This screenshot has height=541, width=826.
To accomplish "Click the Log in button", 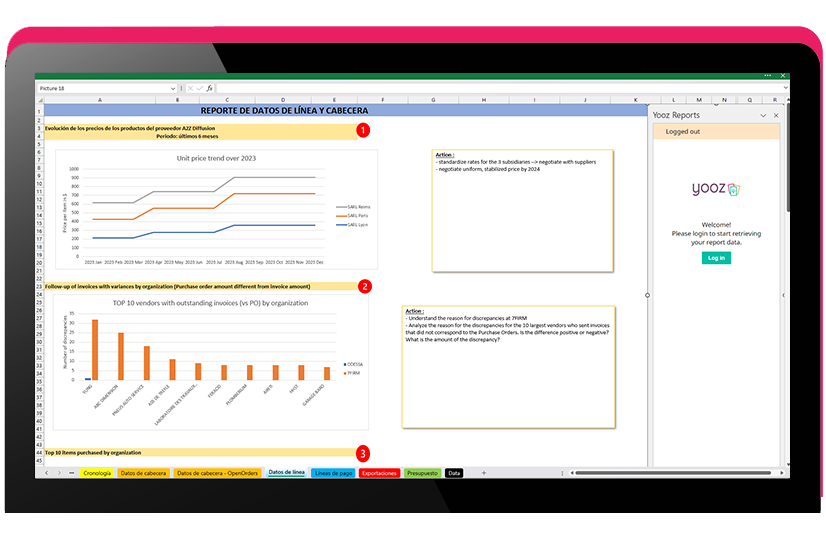I will [716, 258].
